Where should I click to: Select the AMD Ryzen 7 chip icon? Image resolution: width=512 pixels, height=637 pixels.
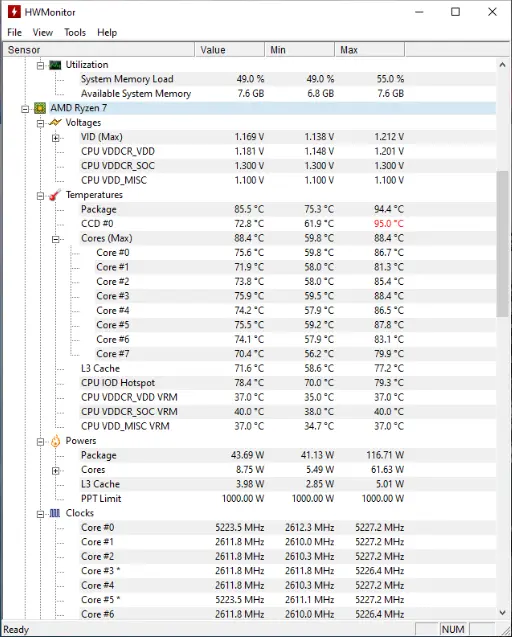40,108
